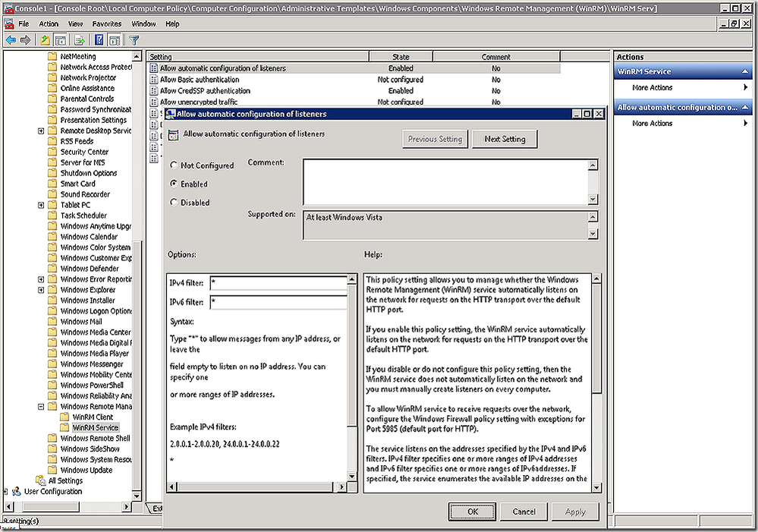Click the Export List toolbar icon

point(80,40)
